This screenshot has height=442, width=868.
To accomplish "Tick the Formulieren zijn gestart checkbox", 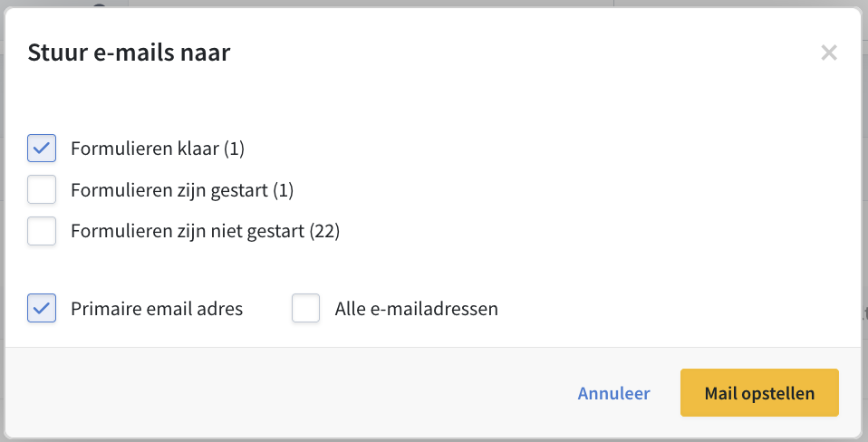I will (x=42, y=190).
